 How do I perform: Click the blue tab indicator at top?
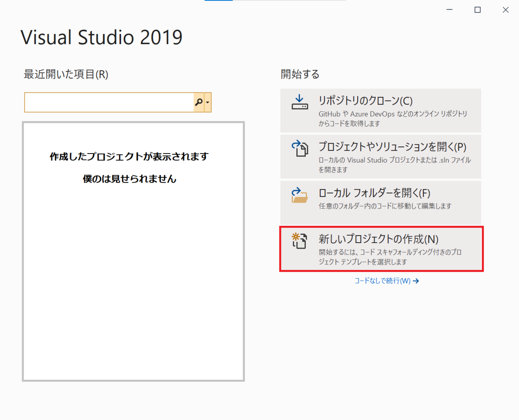coord(218,1)
